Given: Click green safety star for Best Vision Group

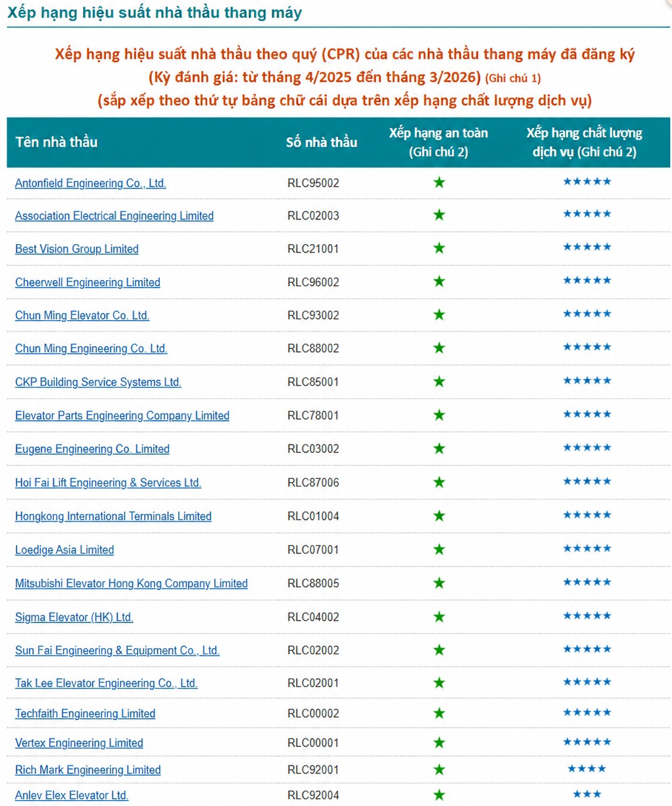Looking at the screenshot, I should (439, 248).
